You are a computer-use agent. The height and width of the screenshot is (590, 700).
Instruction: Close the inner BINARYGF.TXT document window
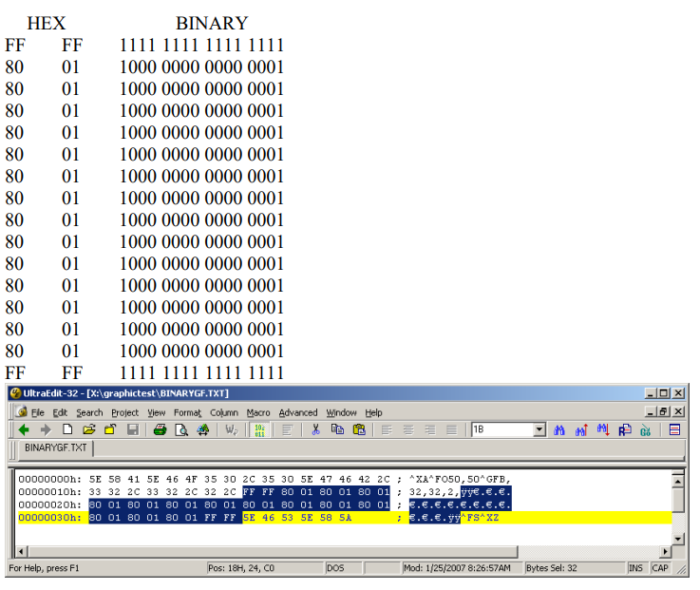tap(678, 411)
